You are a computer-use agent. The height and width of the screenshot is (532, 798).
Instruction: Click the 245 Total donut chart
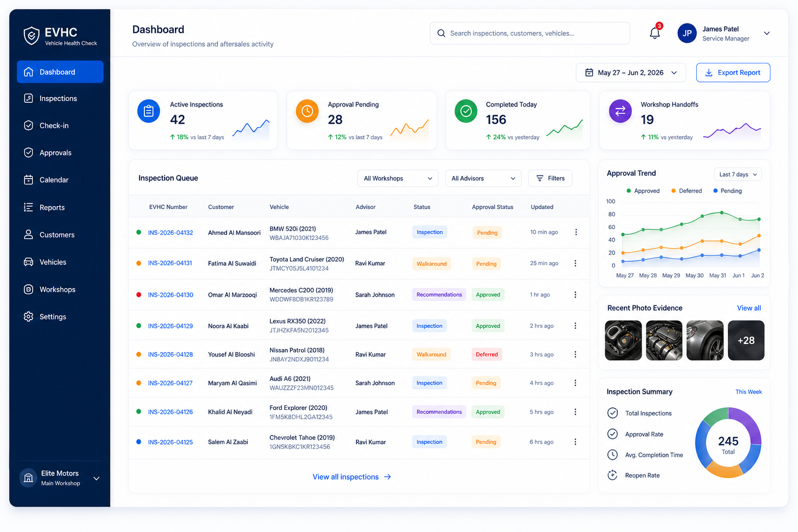coord(728,443)
